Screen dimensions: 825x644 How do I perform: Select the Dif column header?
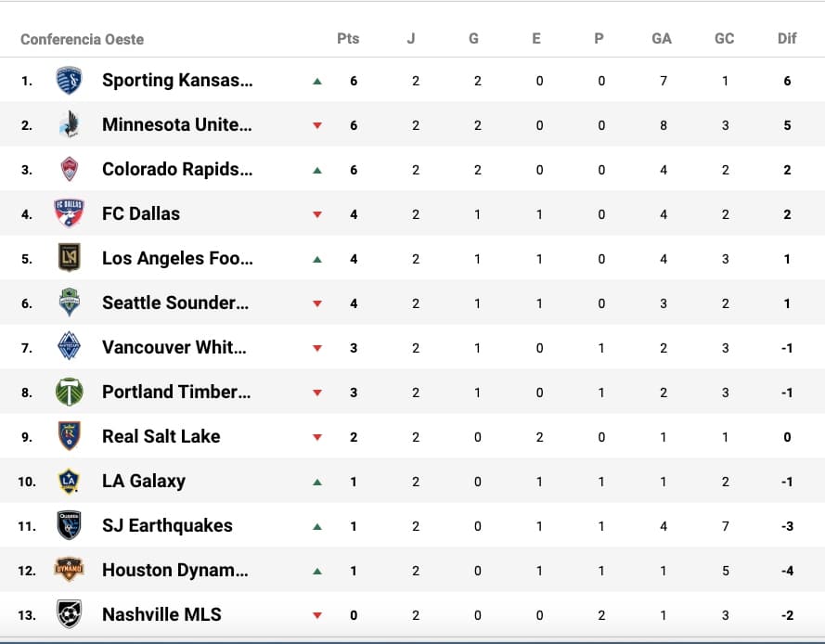click(x=787, y=39)
